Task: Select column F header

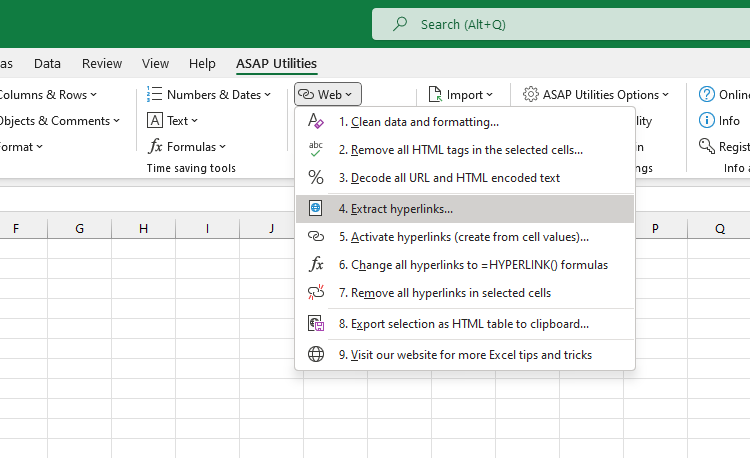Action: [23, 229]
